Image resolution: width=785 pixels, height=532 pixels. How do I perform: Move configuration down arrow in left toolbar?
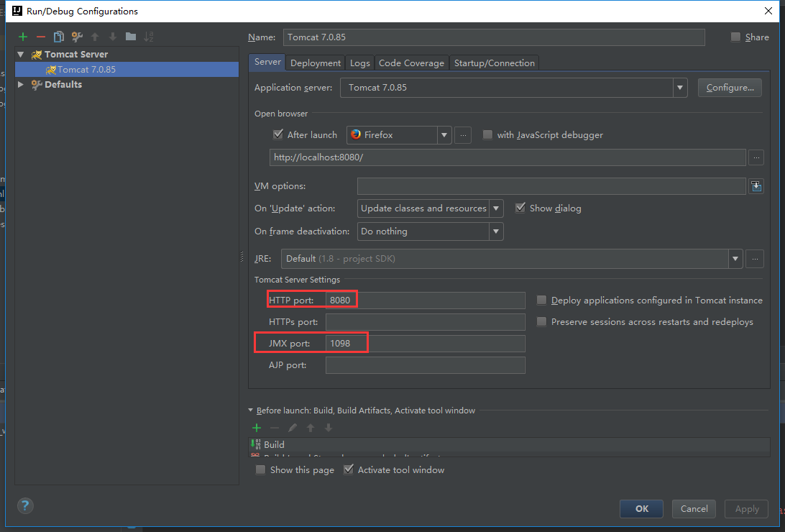(x=113, y=37)
